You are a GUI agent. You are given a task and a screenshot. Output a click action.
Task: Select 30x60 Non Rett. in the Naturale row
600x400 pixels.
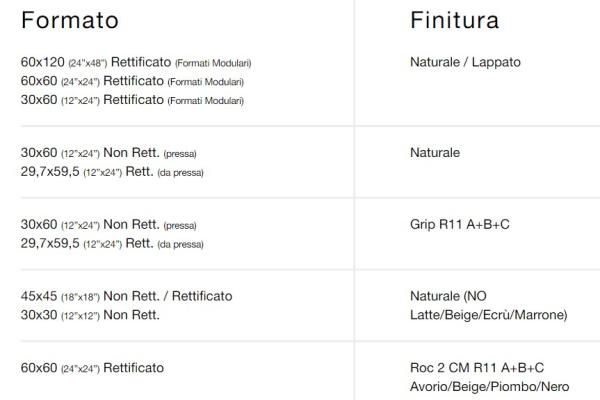point(108,153)
